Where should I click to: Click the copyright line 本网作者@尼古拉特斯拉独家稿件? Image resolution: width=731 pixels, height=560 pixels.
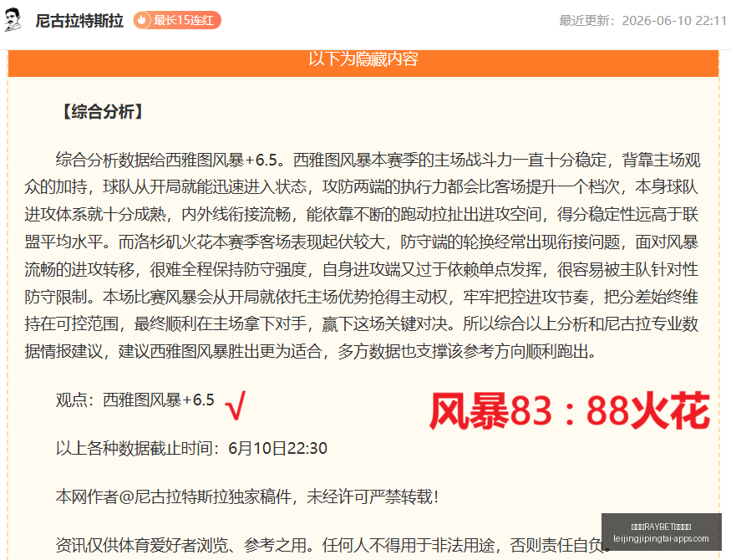(x=247, y=497)
